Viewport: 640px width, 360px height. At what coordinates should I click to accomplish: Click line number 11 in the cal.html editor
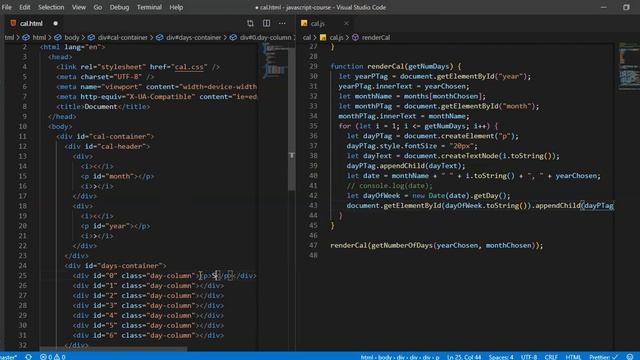coord(22,136)
